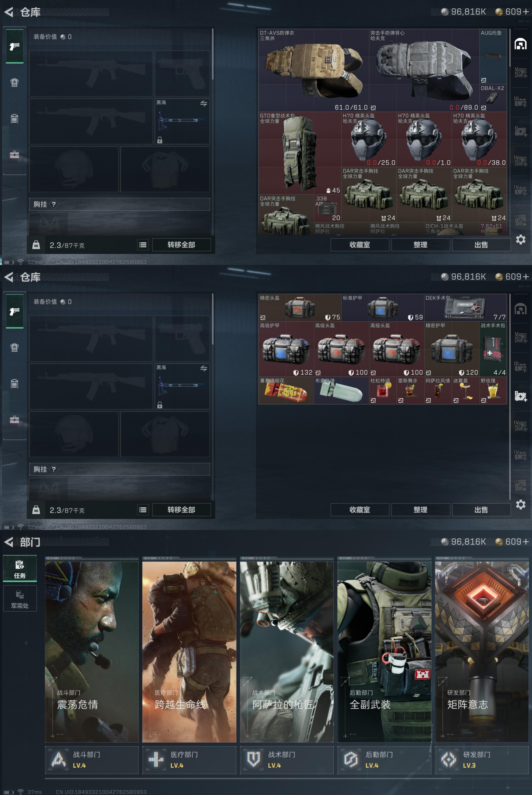The width and height of the screenshot is (532, 795).
Task: Pick the AUG托垫 attachment item
Action: (493, 57)
